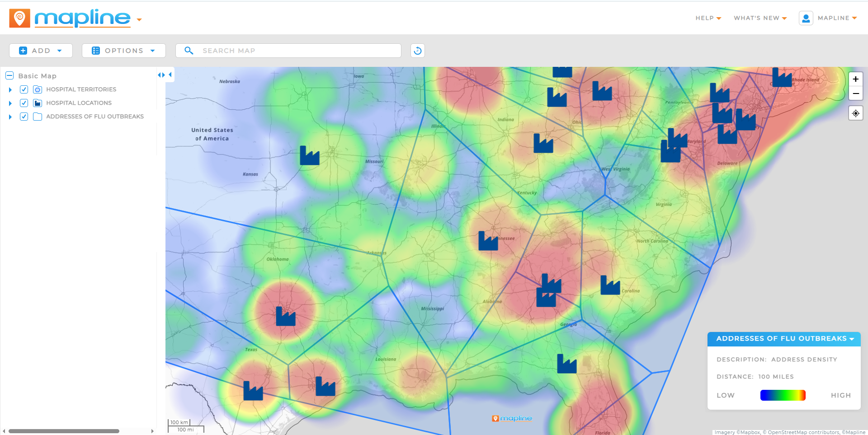Screen dimensions: 868x435
Task: Click the locate me crosshair icon
Action: pyautogui.click(x=855, y=113)
